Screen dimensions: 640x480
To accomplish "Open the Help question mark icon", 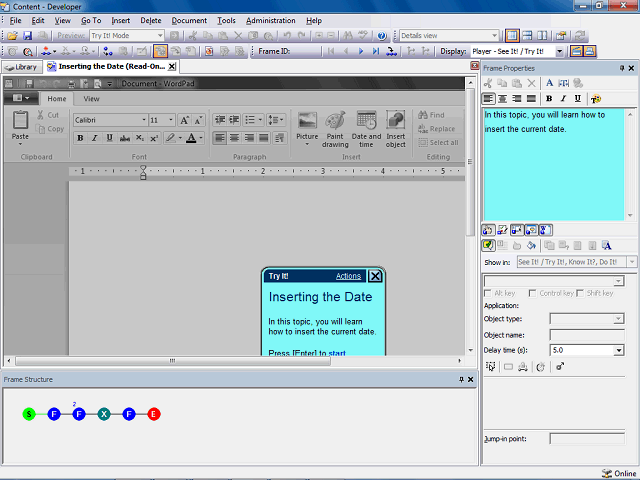I will (x=382, y=36).
